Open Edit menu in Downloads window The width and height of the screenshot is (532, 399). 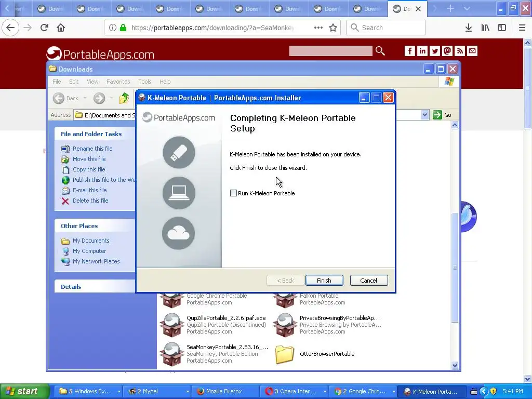(74, 82)
